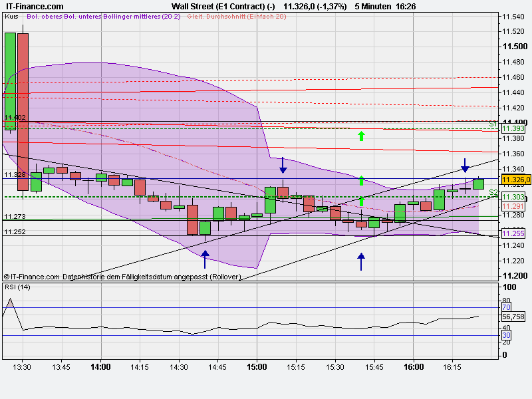Select the blue down arrow near 15:00
The width and height of the screenshot is (532, 399).
tap(283, 165)
